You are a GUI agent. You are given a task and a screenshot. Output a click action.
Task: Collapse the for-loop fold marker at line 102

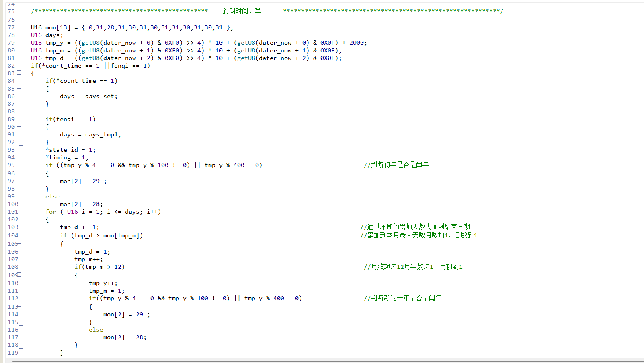tap(19, 219)
